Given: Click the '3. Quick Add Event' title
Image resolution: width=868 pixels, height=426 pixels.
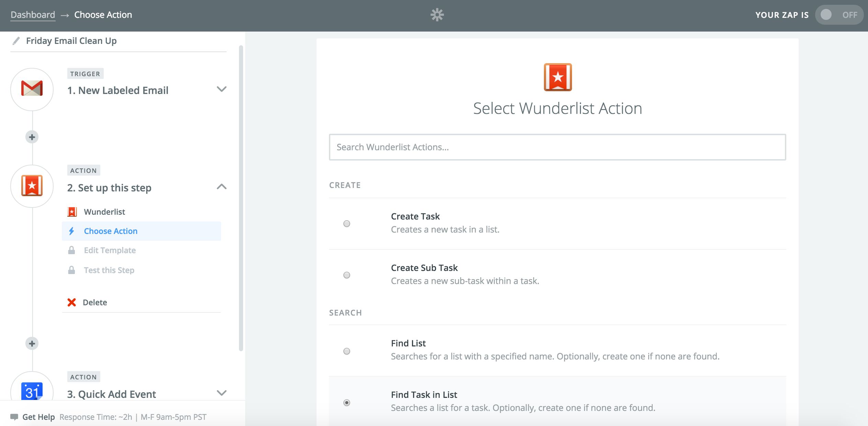Looking at the screenshot, I should tap(112, 394).
